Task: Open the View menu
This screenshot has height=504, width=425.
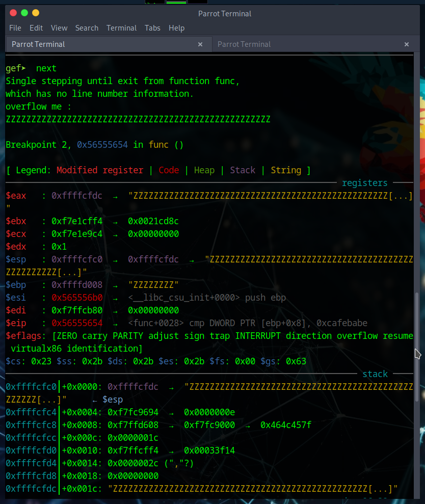Action: pos(59,28)
